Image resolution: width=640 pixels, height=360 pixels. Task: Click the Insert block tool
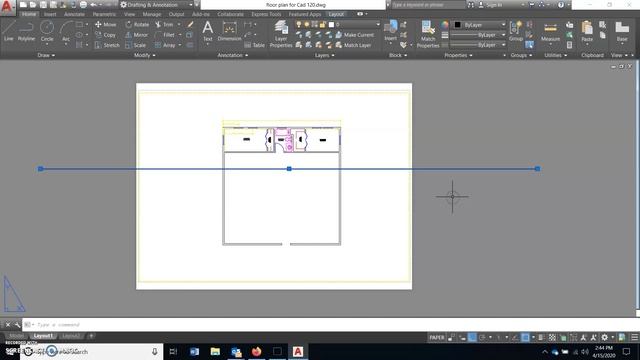391,31
